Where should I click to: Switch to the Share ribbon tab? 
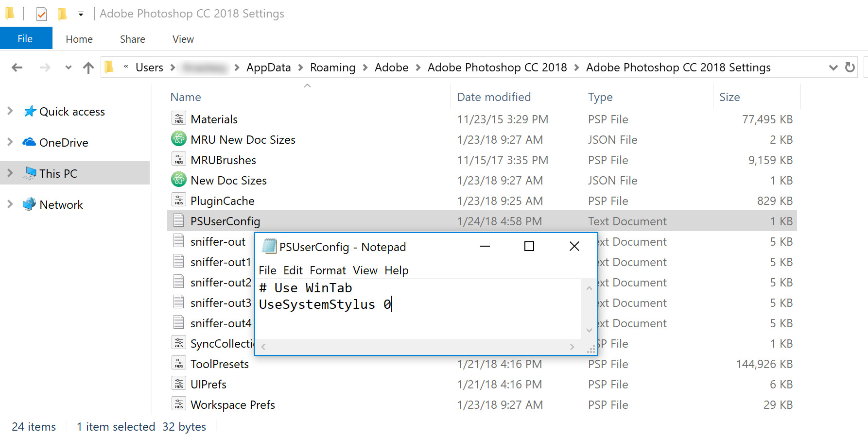[132, 39]
